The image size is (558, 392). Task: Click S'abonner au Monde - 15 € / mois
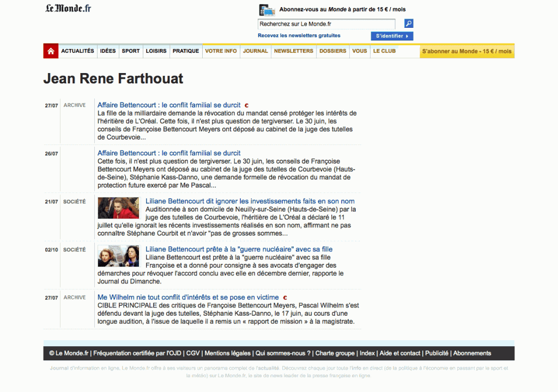tap(467, 51)
